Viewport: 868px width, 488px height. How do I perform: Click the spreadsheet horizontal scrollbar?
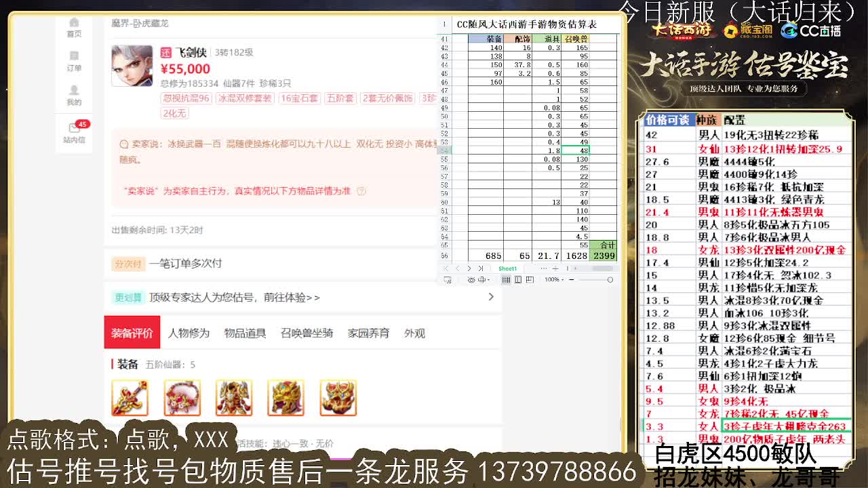602,268
